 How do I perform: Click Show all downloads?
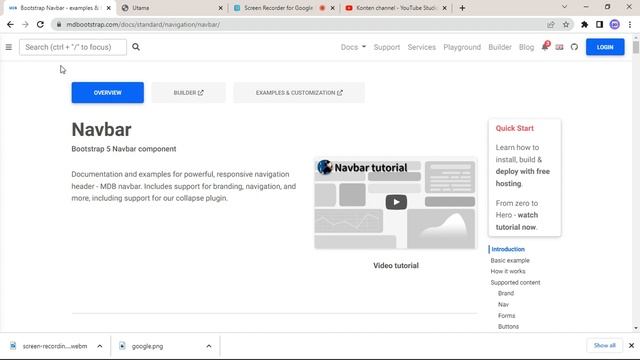pyautogui.click(x=604, y=345)
